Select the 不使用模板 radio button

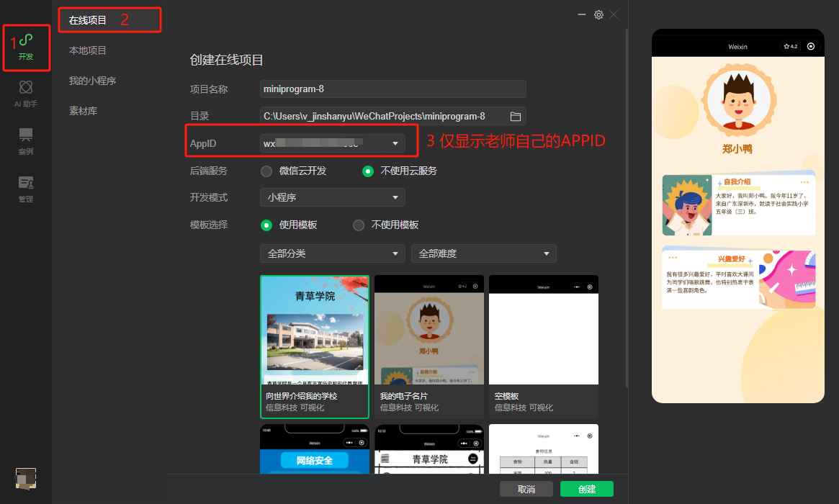click(359, 225)
